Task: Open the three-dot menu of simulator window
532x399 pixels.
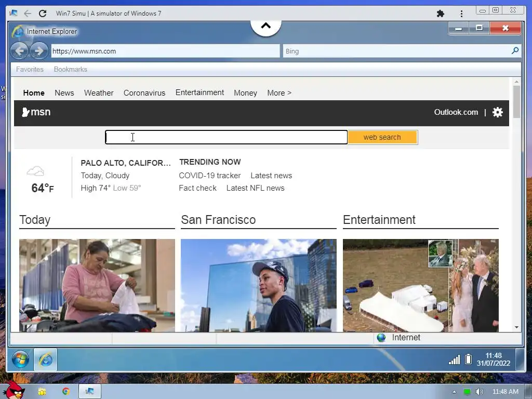Action: (x=461, y=14)
